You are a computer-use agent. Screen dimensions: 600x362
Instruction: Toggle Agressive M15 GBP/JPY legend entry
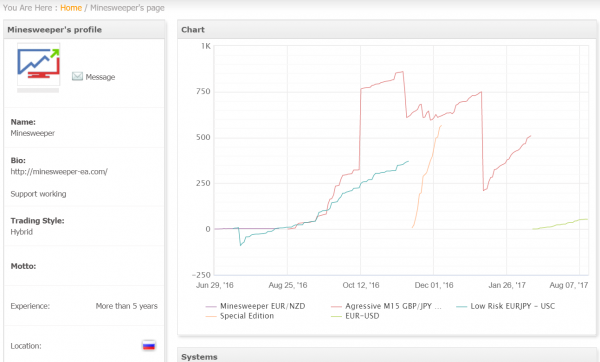tap(386, 306)
